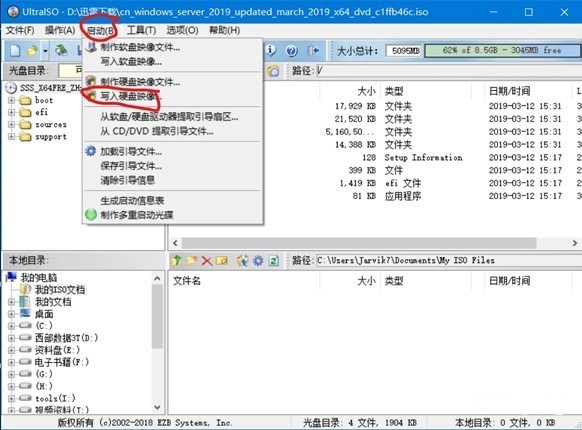
Task: Select the Setup Information file row
Action: coord(423,157)
